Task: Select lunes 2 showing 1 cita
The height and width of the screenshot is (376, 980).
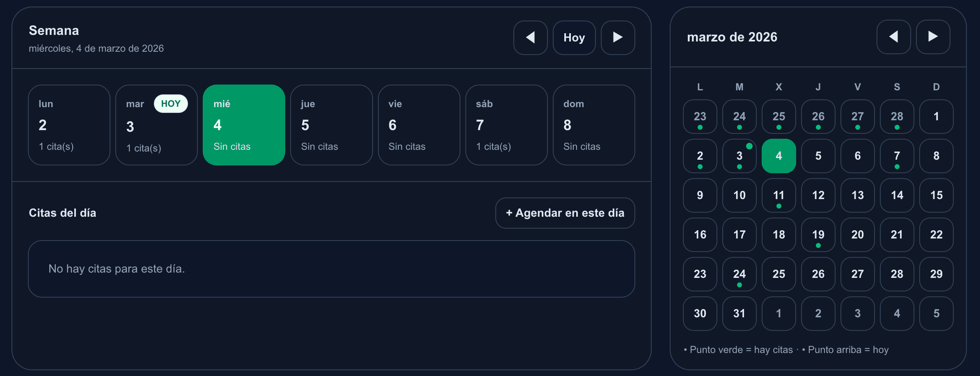Action: [x=69, y=124]
